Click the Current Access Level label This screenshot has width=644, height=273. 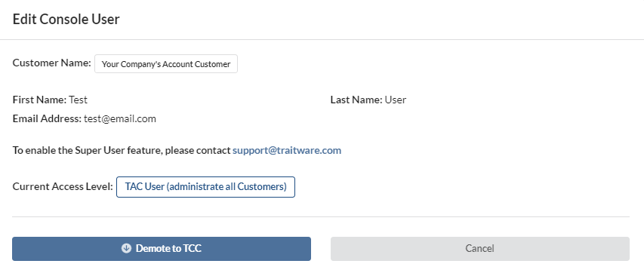pos(63,186)
